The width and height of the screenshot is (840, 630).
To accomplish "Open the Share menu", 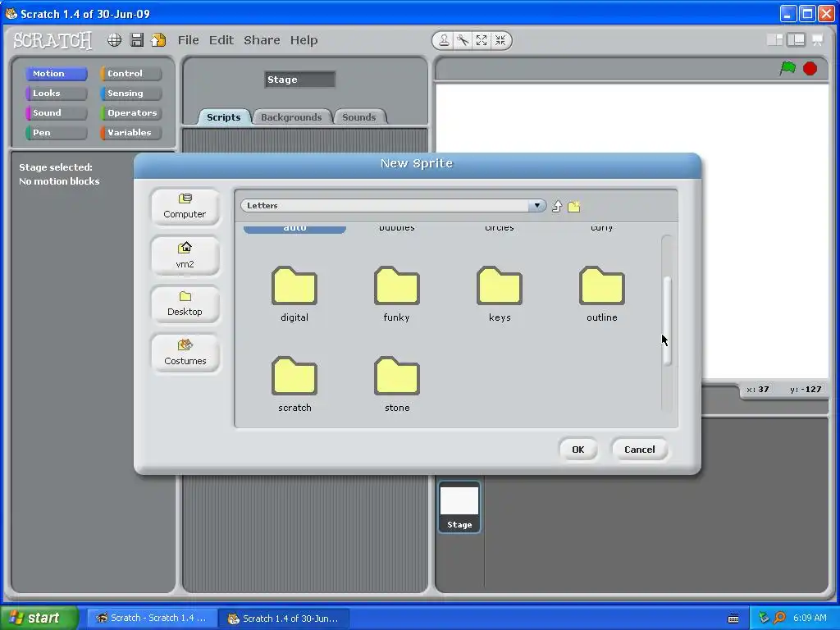I will pyautogui.click(x=262, y=40).
